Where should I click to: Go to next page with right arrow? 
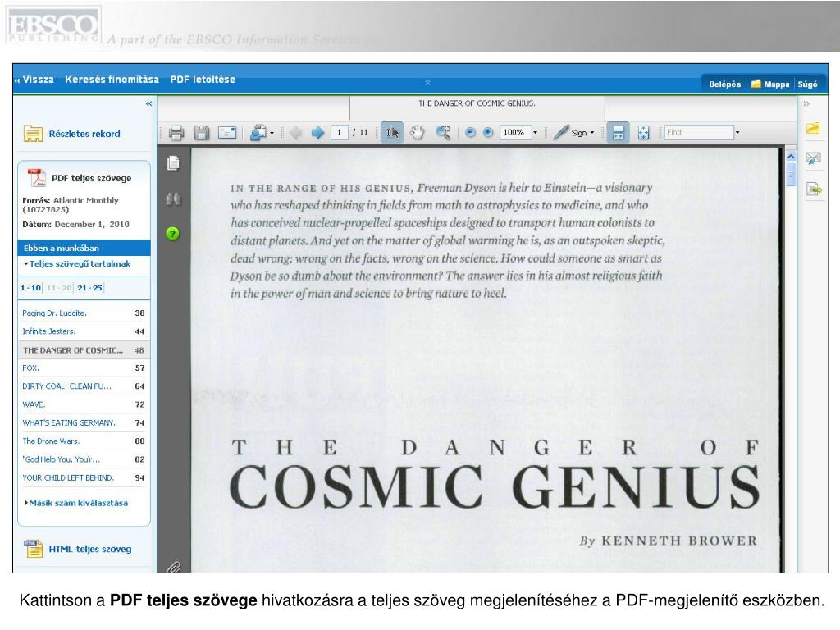click(317, 132)
